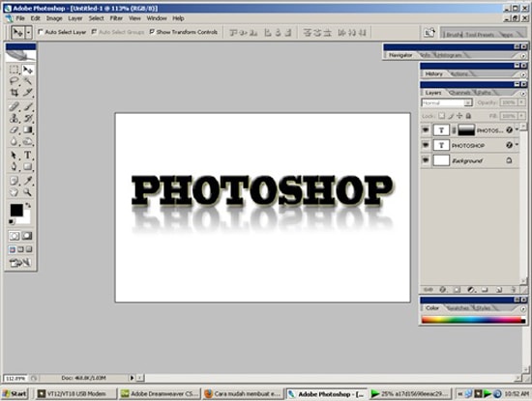Click Jump to ImageReady button
Viewport: 532px width, 401px height.
coord(20,263)
